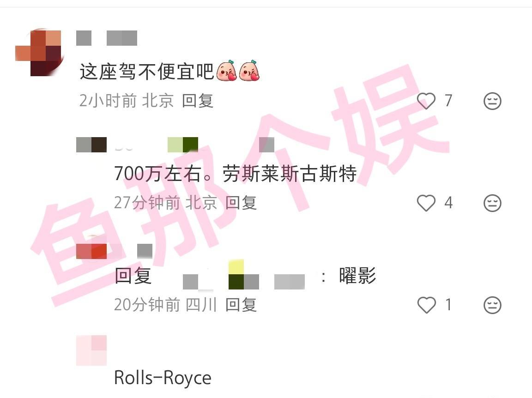532x398 pixels.
Task: Select the 曜影 reply text
Action: pos(357,276)
